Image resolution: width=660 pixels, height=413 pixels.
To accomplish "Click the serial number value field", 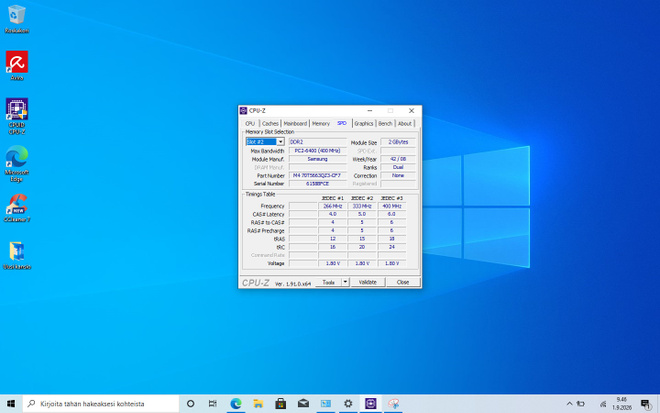I will 318,184.
